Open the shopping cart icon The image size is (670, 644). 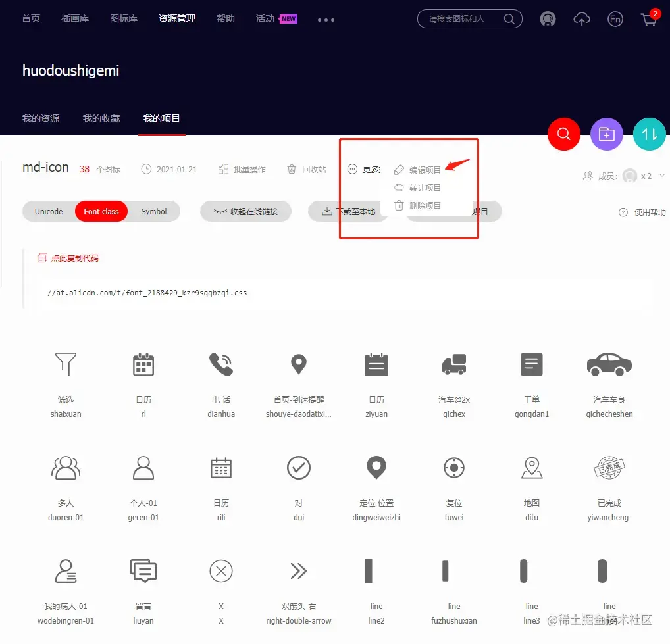tap(649, 18)
